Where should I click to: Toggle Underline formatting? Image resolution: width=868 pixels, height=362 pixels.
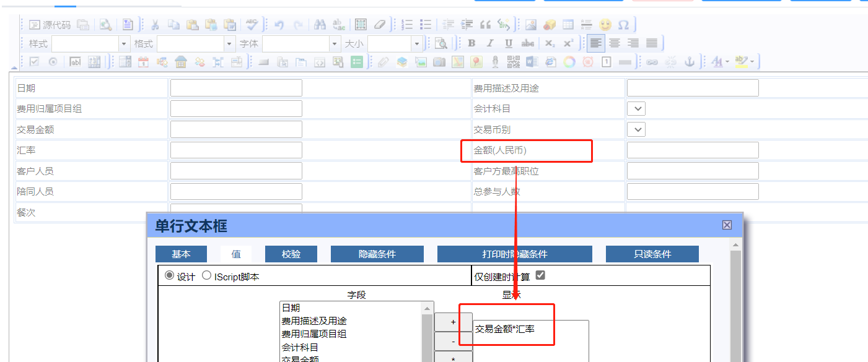coord(509,43)
